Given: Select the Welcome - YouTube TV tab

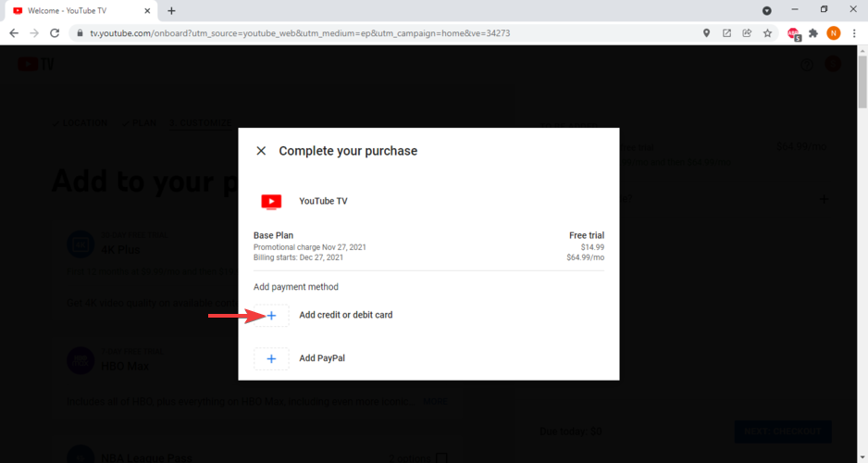Looking at the screenshot, I should click(x=74, y=10).
